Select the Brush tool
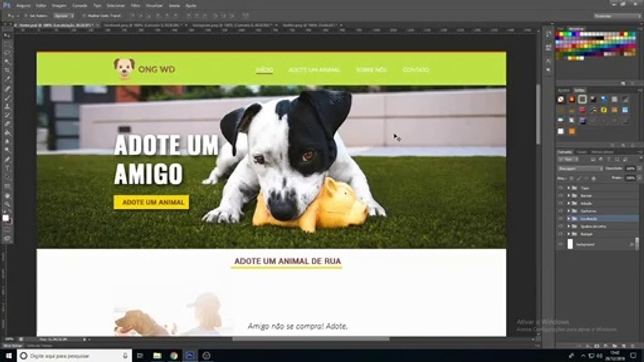 7,97
